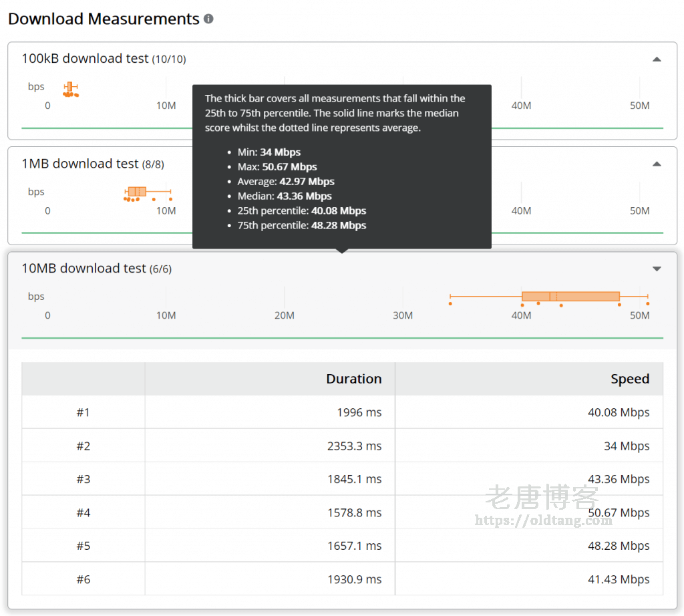Click the tooltip Average 42.97 Mbps line
684x616 pixels.
click(286, 181)
